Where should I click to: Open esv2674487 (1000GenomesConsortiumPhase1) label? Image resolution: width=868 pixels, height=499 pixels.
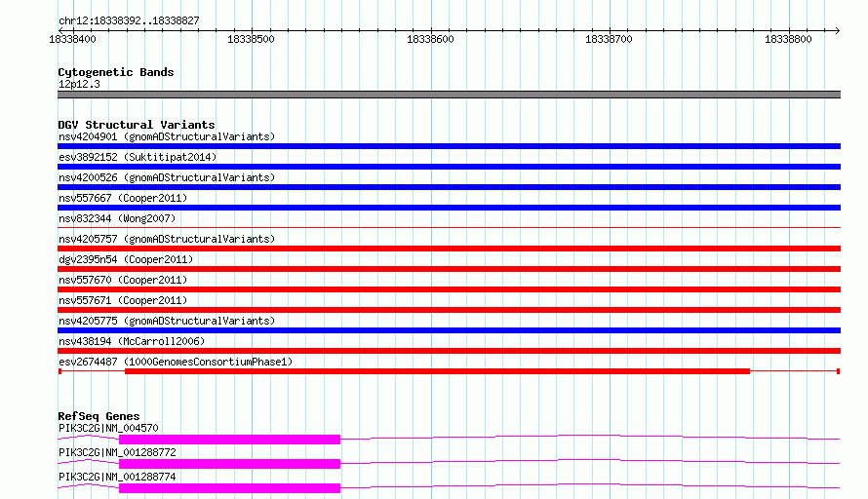(176, 362)
